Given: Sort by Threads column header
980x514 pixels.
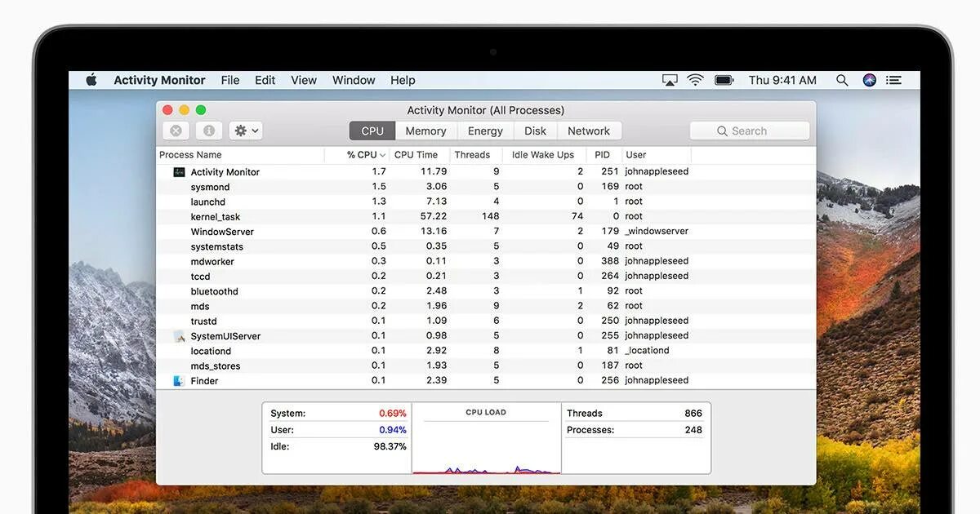Looking at the screenshot, I should click(478, 155).
